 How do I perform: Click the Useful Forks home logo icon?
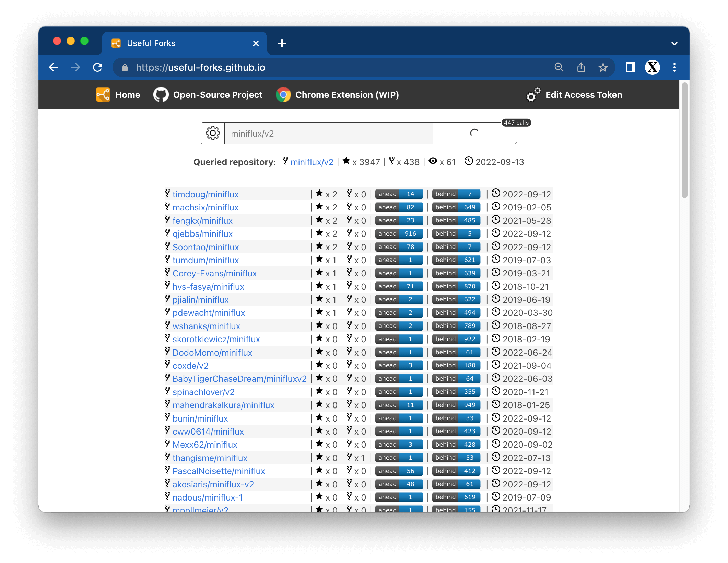103,95
